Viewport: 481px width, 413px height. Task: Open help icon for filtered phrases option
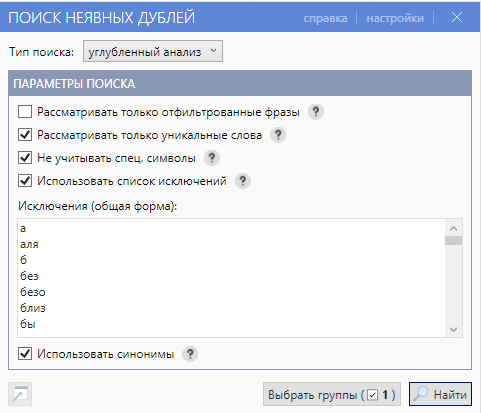316,112
